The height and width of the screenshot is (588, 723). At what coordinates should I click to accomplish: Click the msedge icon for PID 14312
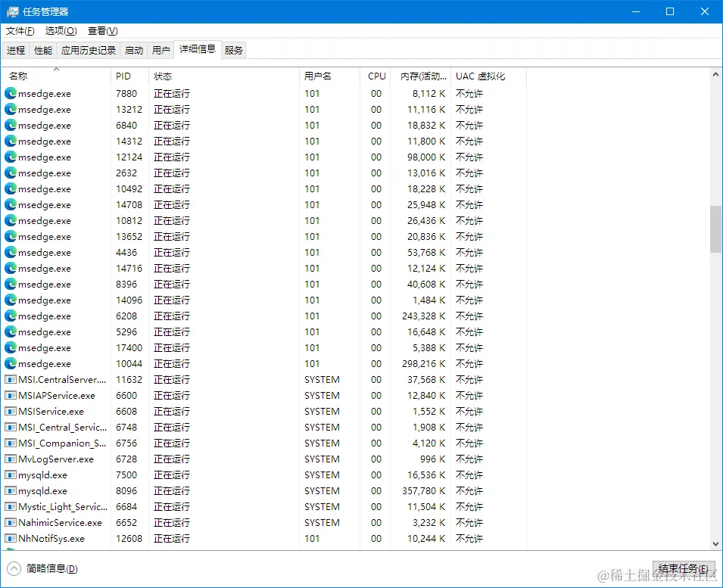coord(11,141)
